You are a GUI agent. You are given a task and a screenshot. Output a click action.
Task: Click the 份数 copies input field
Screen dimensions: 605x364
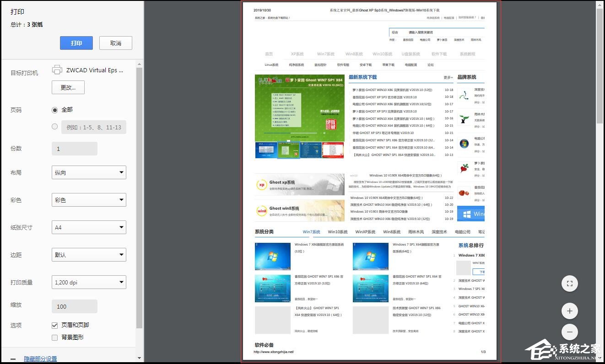pos(74,149)
